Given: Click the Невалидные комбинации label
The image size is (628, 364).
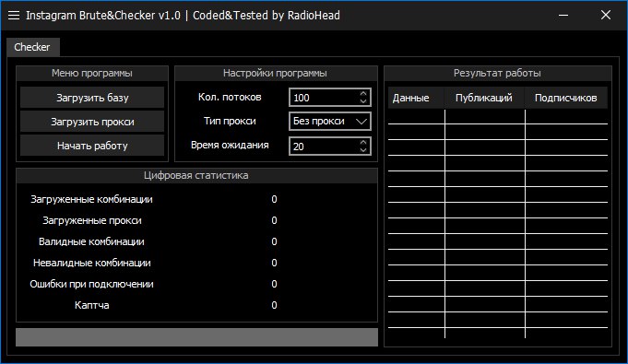Looking at the screenshot, I should [x=91, y=263].
